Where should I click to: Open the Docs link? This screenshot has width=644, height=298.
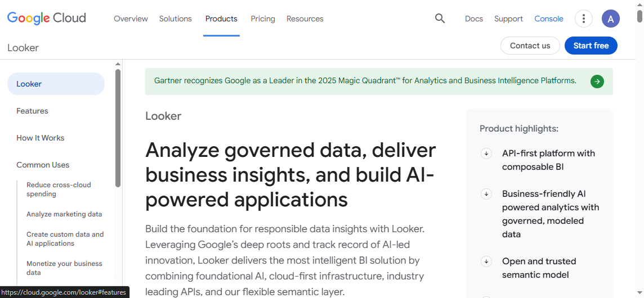pyautogui.click(x=473, y=19)
